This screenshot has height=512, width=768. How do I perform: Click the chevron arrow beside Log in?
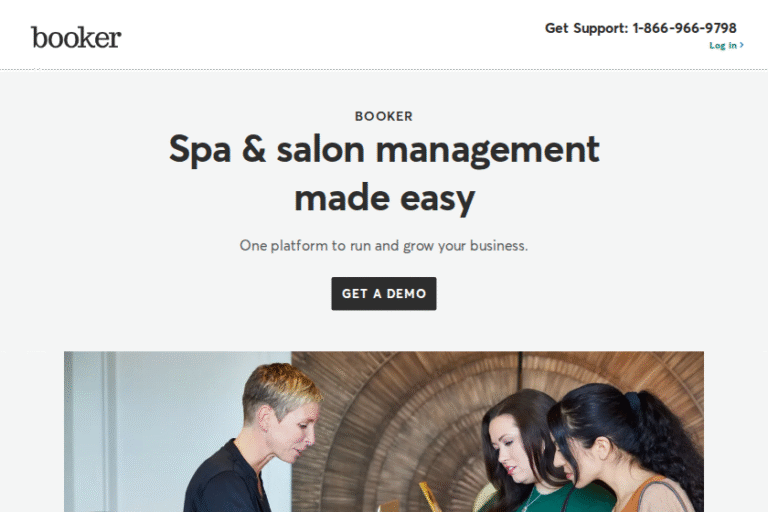pyautogui.click(x=742, y=45)
